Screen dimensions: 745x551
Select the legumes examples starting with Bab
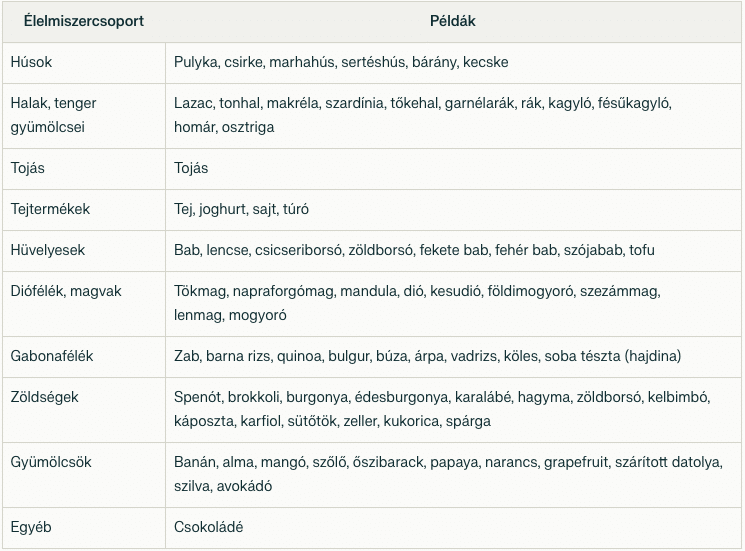[414, 250]
